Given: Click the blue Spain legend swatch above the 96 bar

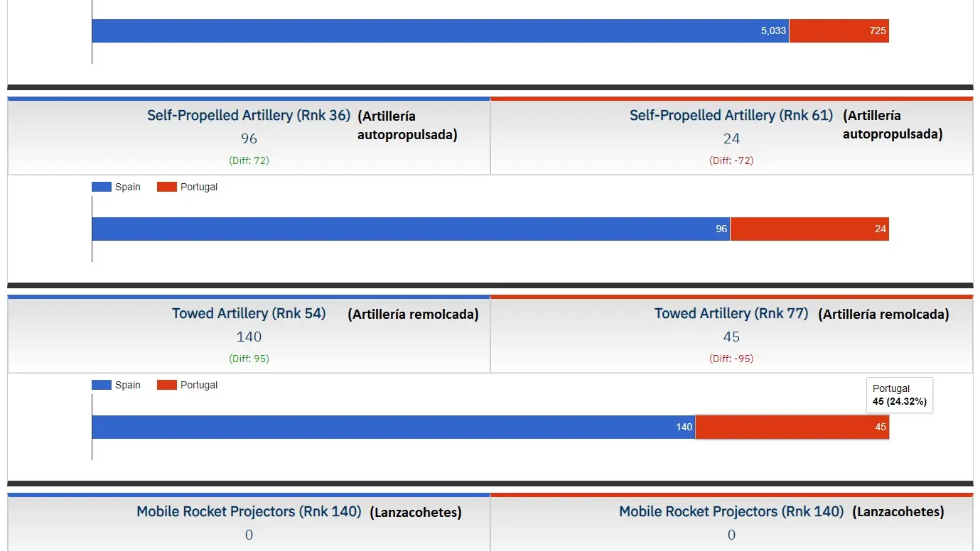Looking at the screenshot, I should pos(102,187).
